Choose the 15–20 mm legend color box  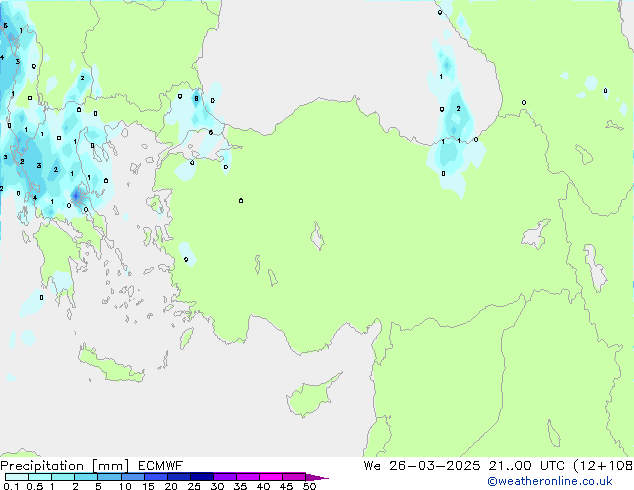[x=155, y=477]
